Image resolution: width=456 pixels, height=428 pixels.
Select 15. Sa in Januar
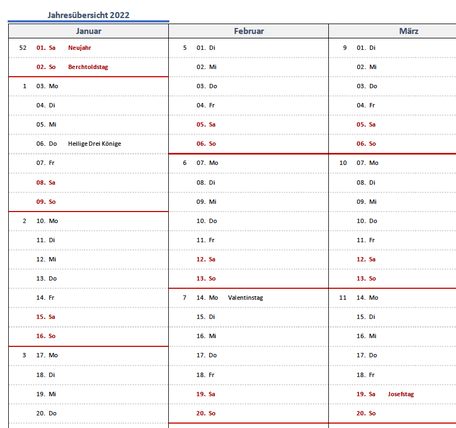point(46,317)
